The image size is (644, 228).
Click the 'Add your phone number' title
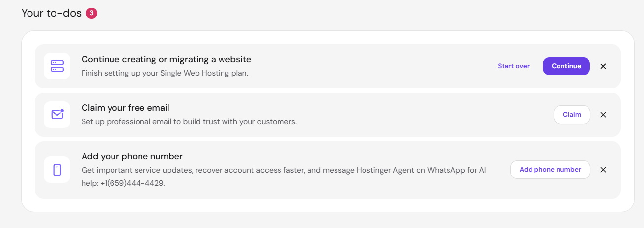pyautogui.click(x=132, y=156)
